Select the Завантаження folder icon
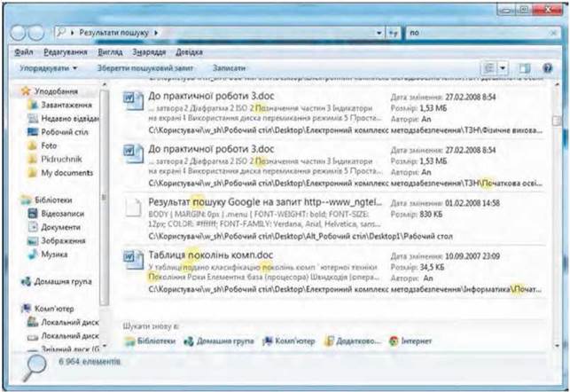 (33, 105)
